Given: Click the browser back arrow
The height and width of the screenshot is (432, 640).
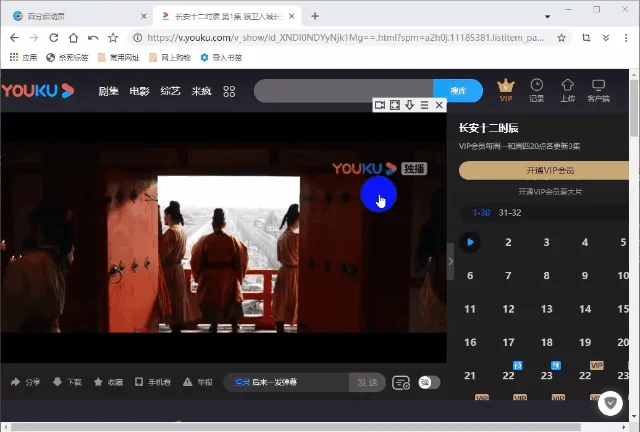Looking at the screenshot, I should (14, 38).
